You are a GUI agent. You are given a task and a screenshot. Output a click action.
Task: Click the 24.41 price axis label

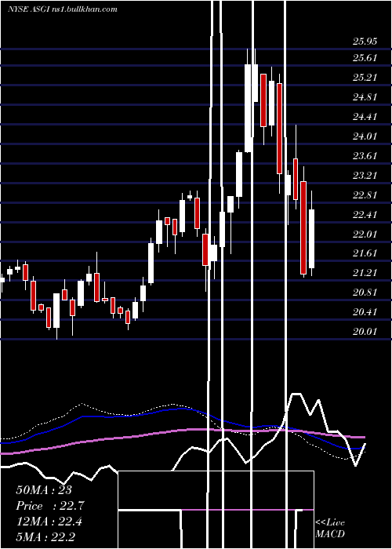[x=365, y=117]
